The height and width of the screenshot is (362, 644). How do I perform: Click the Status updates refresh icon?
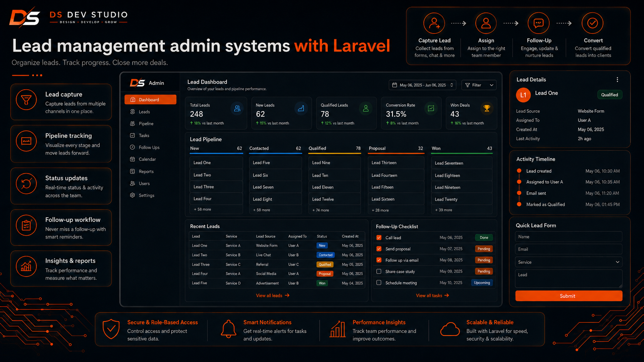point(26,184)
